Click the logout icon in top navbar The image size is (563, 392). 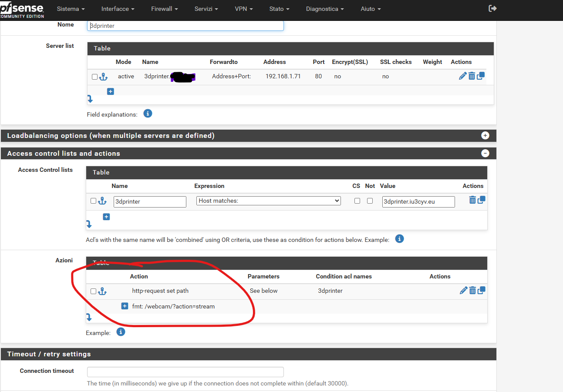click(x=492, y=8)
